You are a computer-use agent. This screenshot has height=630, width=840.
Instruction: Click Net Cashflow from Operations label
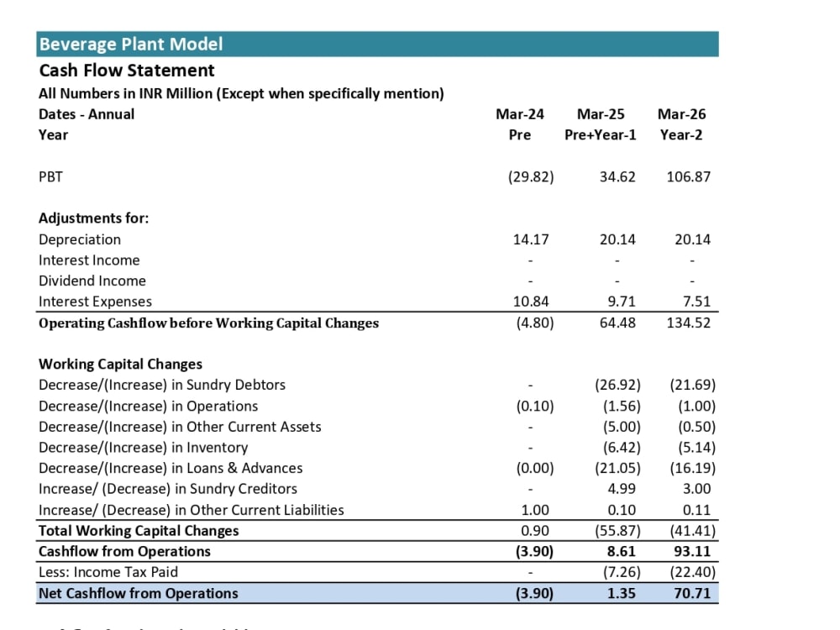(139, 594)
